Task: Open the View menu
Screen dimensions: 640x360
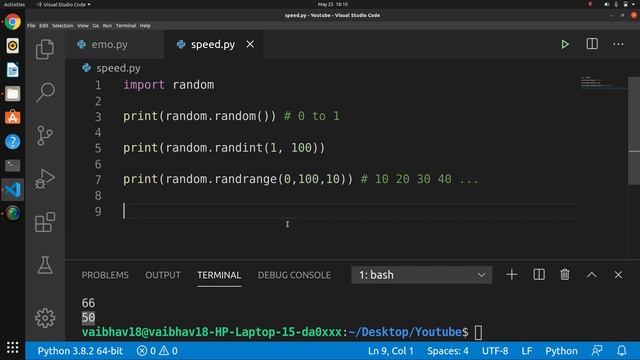Action: click(83, 26)
